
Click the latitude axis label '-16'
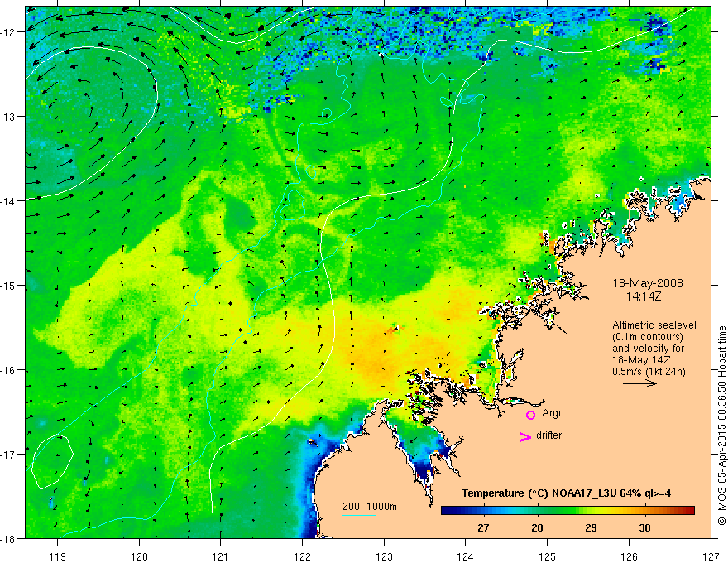(x=8, y=370)
